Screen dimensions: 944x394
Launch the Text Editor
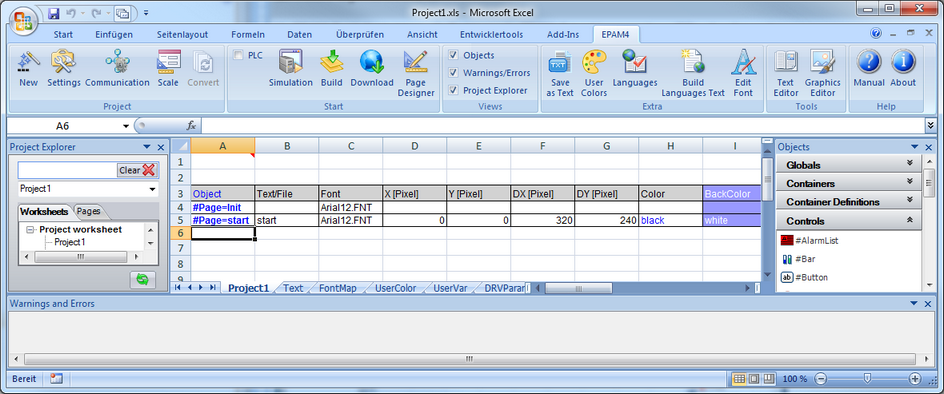point(786,62)
